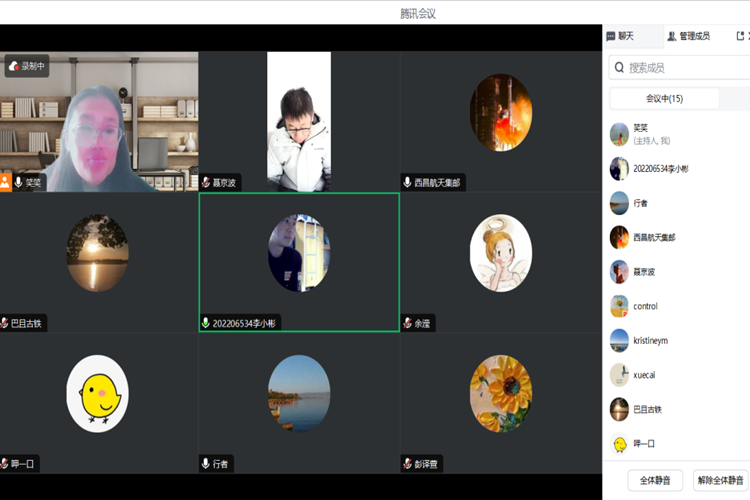750x500 pixels.
Task: Click the green microphone icon for 202206534李小彬
Action: [206, 323]
